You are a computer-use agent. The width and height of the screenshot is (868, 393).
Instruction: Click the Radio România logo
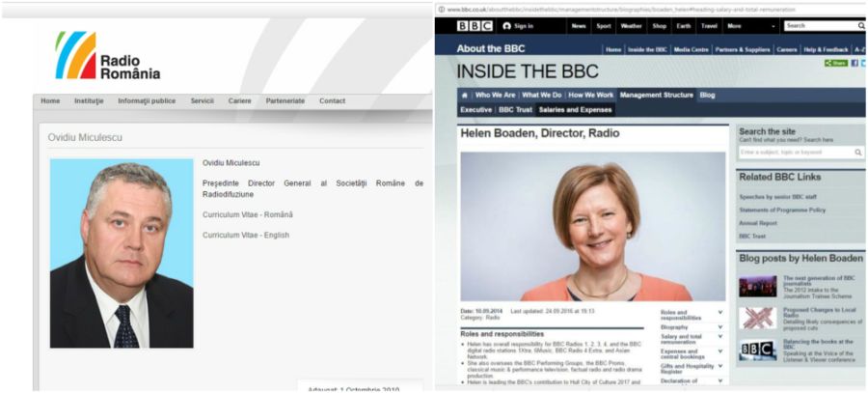click(x=107, y=55)
